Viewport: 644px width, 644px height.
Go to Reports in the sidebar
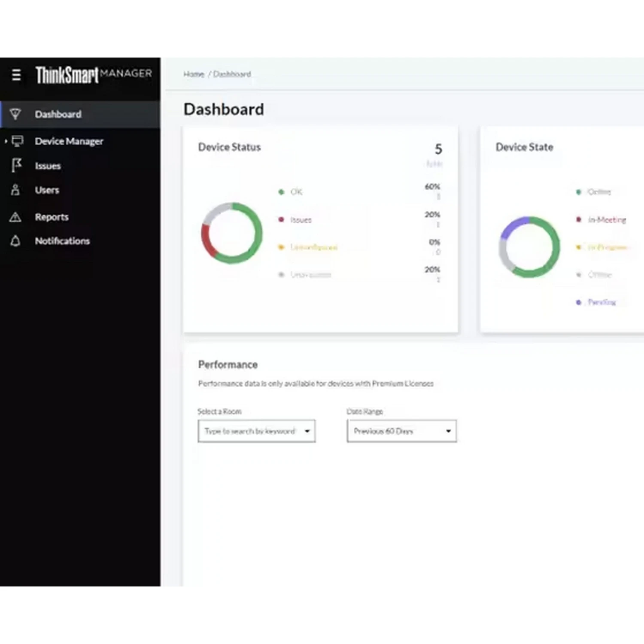52,217
